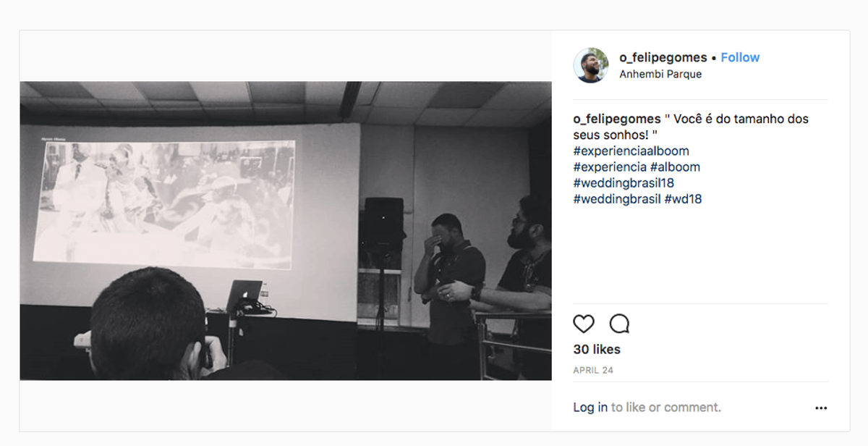Screen dimensions: 868x446
Task: Click the APRIL 24 post date
Action: [x=593, y=370]
